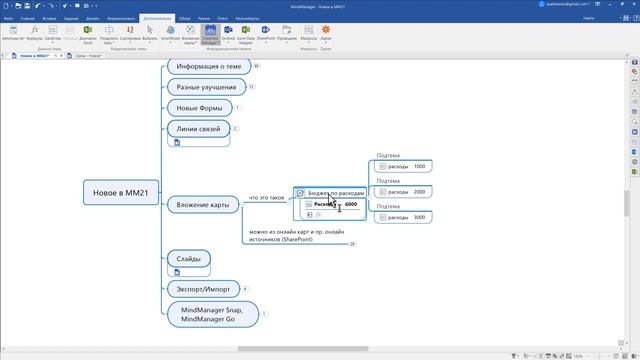Select the Разные улучшения topic
The height and width of the screenshot is (360, 640).
point(207,87)
